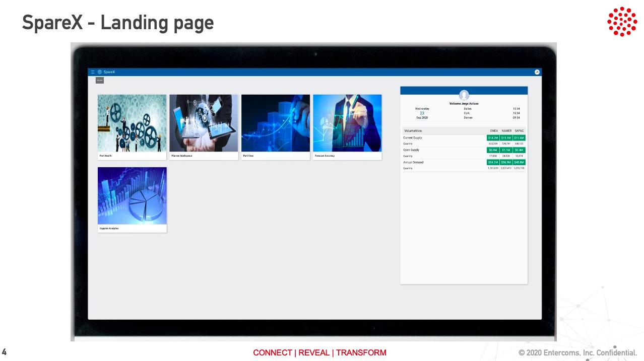Open the Planner Workspace tile

click(204, 123)
